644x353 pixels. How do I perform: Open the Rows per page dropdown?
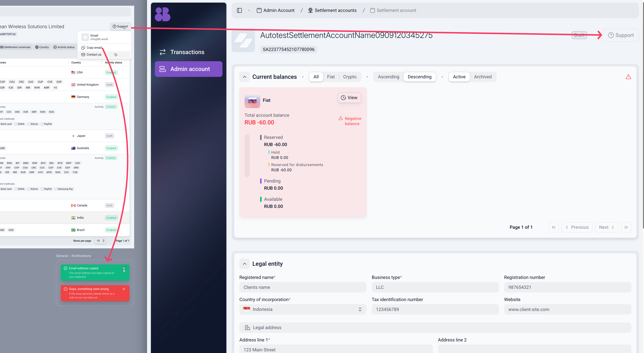[x=101, y=241]
